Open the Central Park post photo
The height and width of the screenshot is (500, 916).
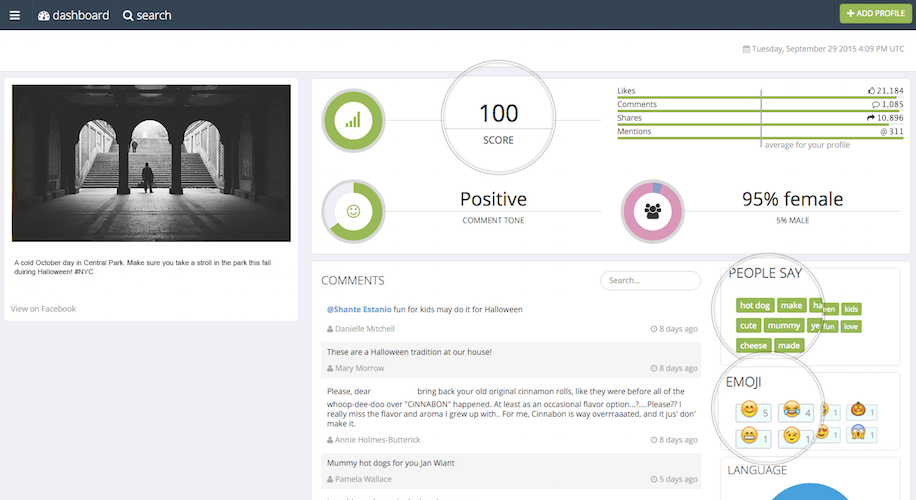(151, 163)
